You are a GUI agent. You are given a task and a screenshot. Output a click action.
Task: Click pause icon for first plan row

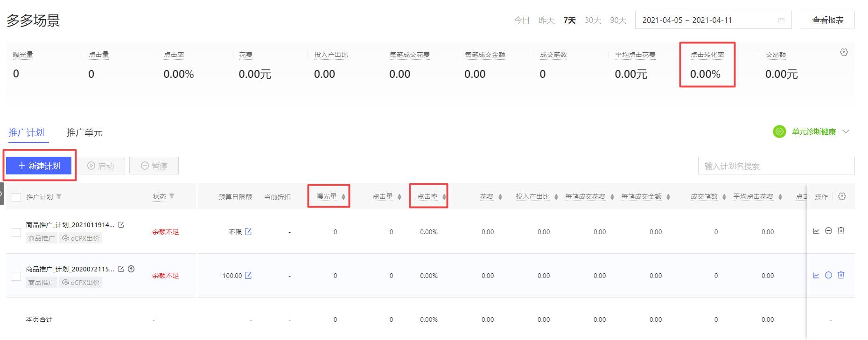point(828,231)
